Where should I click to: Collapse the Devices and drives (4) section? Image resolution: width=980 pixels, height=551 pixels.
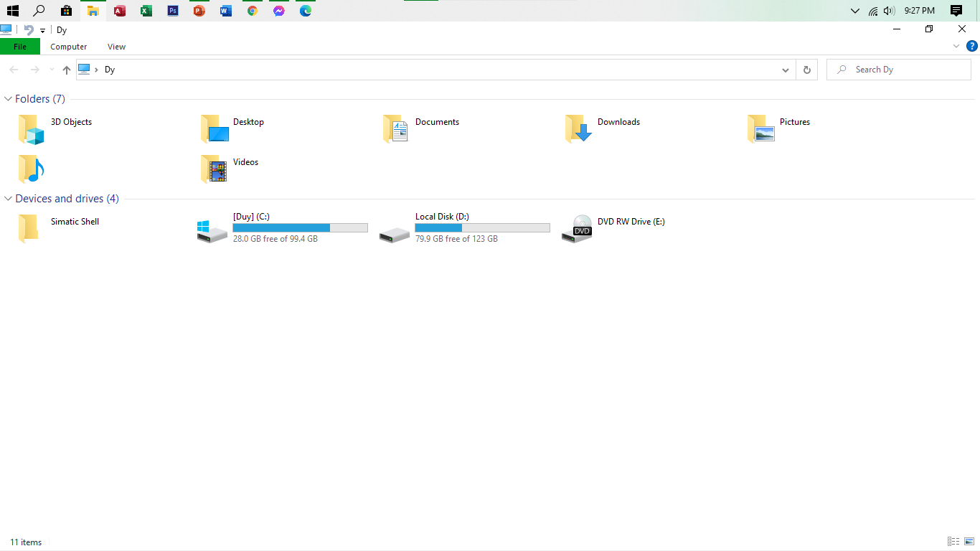[x=8, y=198]
